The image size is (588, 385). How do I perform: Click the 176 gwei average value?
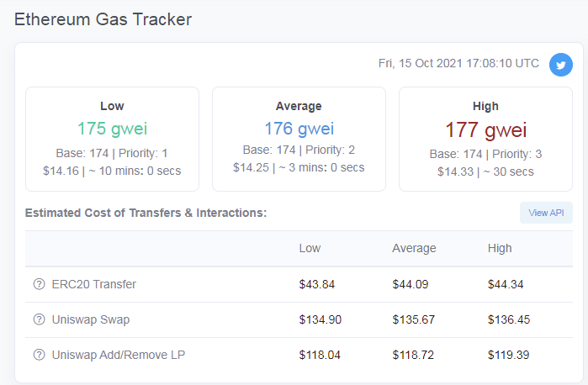(x=299, y=129)
